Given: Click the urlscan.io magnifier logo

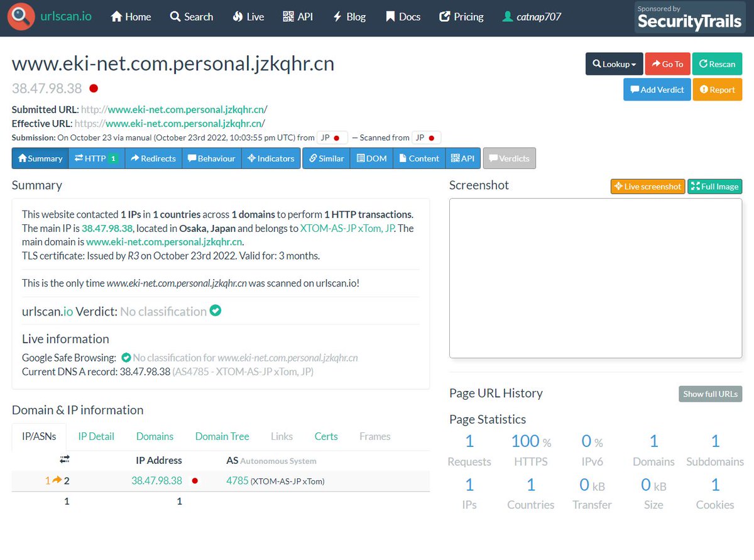Looking at the screenshot, I should [21, 18].
